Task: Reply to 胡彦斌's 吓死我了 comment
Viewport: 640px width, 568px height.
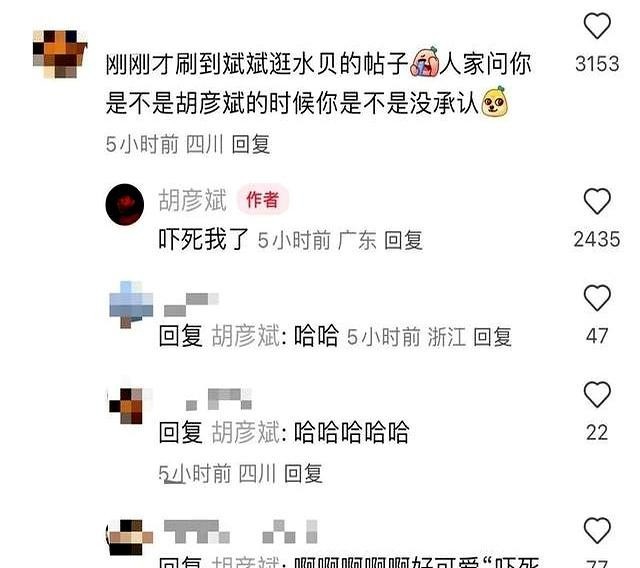Action: click(x=403, y=240)
